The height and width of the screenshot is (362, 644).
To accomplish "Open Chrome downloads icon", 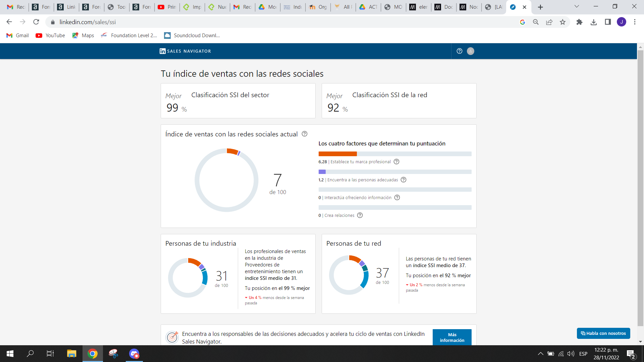I will (594, 22).
